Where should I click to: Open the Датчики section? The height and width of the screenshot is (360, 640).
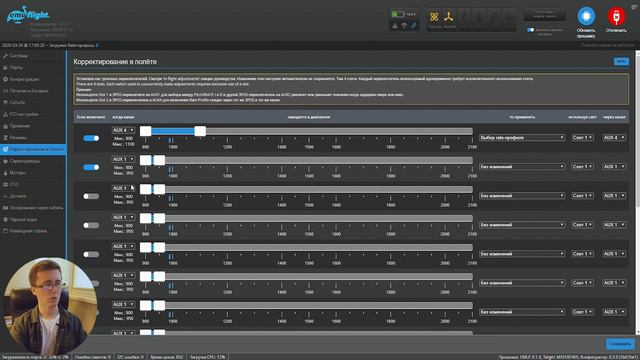click(33, 196)
